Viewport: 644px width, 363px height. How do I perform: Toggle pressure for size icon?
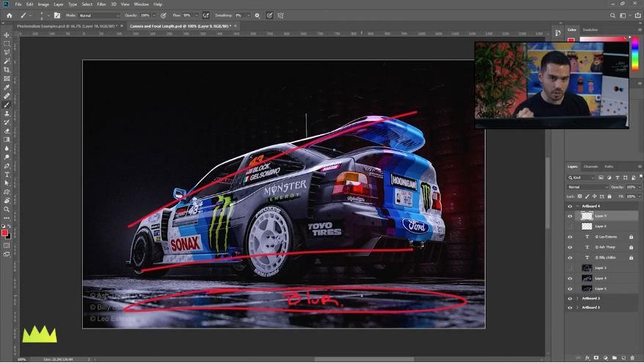tap(269, 15)
